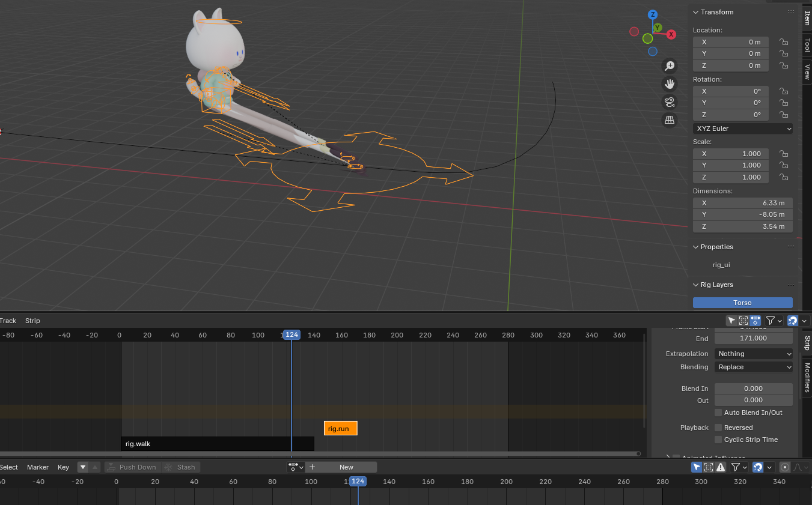This screenshot has width=812, height=505.
Task: Open dope sheet filter funnel dropdown
Action: pyautogui.click(x=739, y=467)
